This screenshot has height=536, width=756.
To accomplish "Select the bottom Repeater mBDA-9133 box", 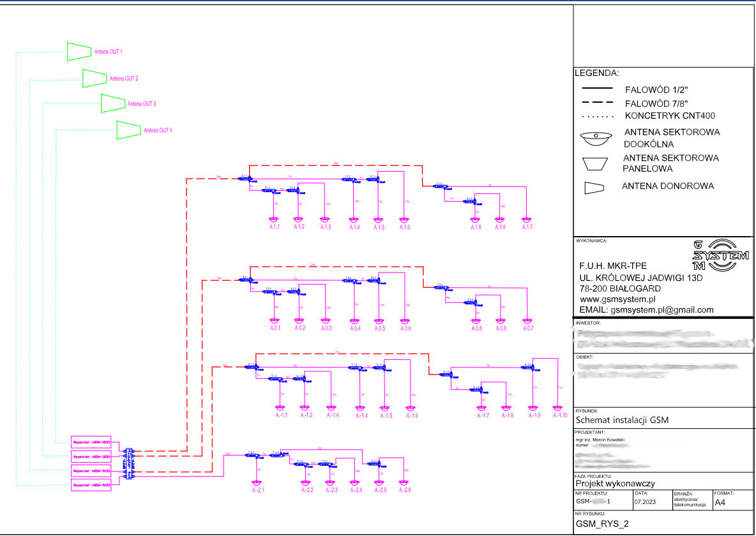I will point(92,486).
